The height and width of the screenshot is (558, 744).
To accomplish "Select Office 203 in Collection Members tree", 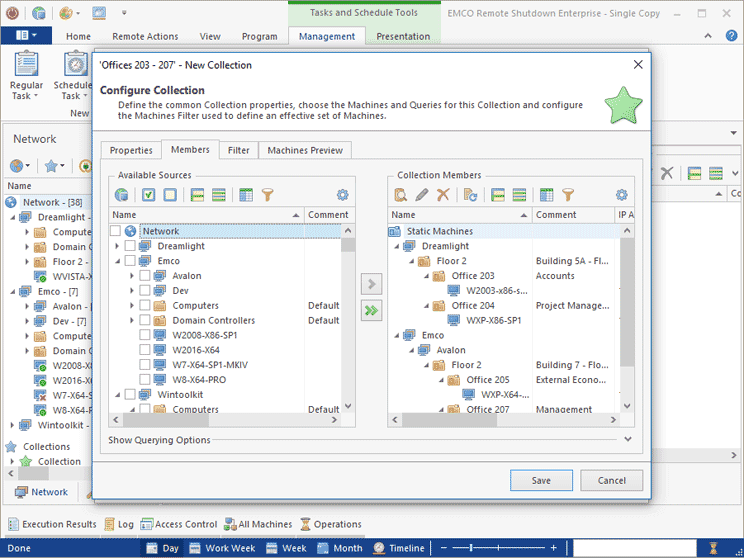I will [x=472, y=276].
